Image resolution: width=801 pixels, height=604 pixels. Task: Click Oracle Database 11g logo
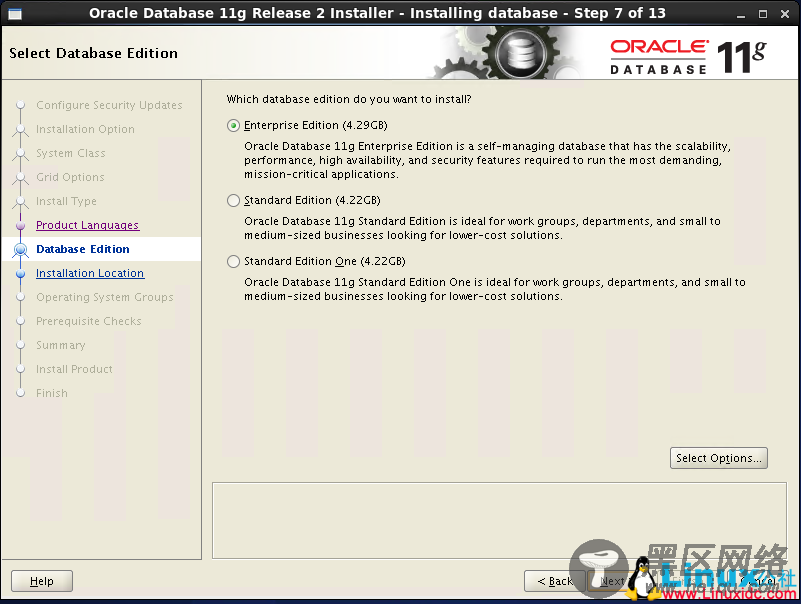pos(688,56)
